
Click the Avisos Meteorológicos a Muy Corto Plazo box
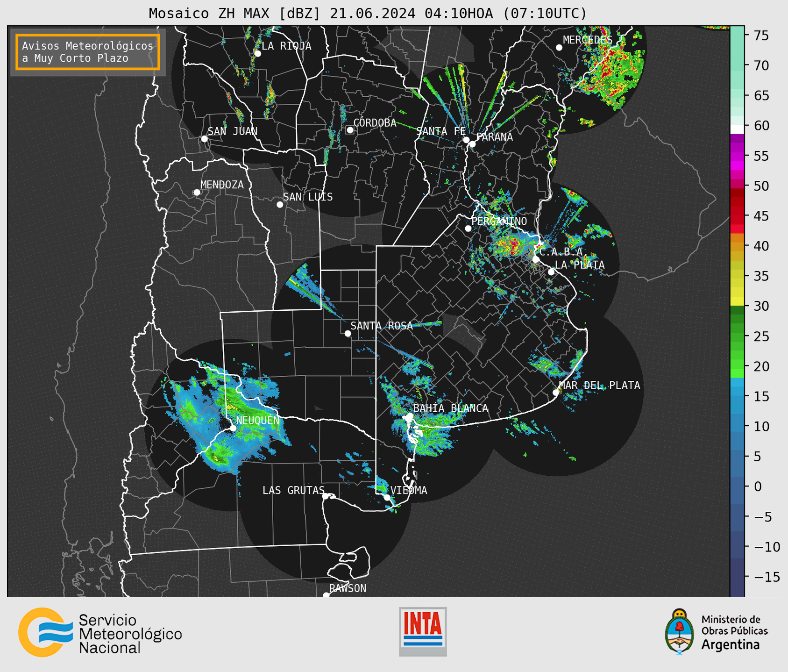(x=88, y=52)
